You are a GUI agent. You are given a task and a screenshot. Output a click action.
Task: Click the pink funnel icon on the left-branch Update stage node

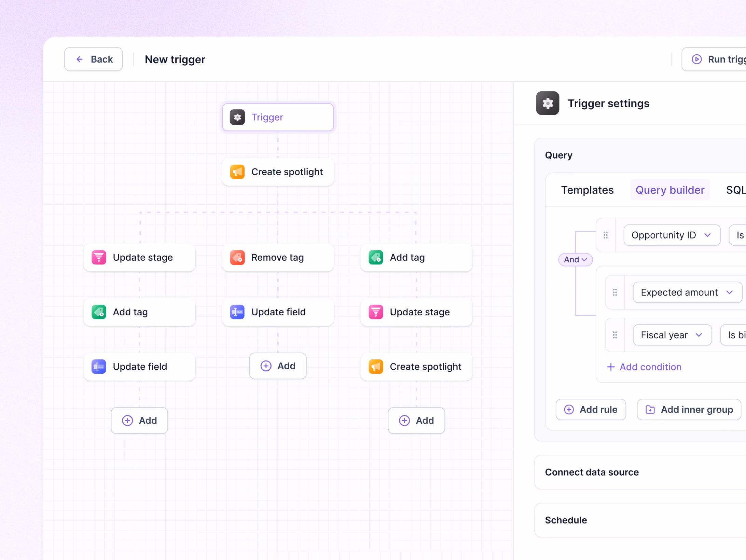coord(99,257)
